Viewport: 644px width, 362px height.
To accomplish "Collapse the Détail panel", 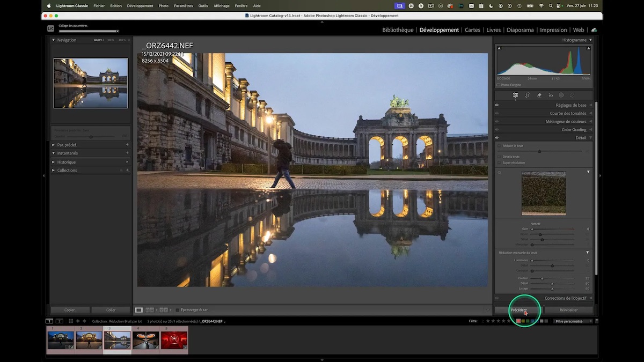I will click(x=591, y=138).
